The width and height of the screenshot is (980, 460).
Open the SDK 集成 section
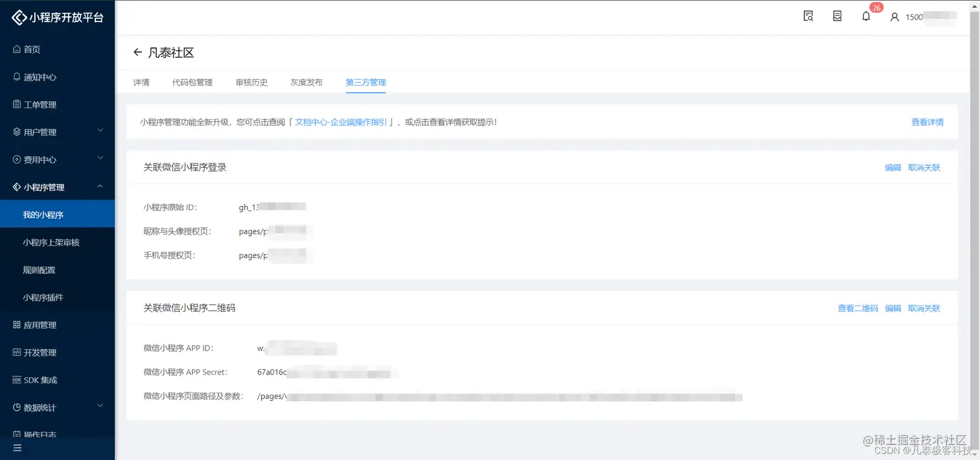click(40, 380)
